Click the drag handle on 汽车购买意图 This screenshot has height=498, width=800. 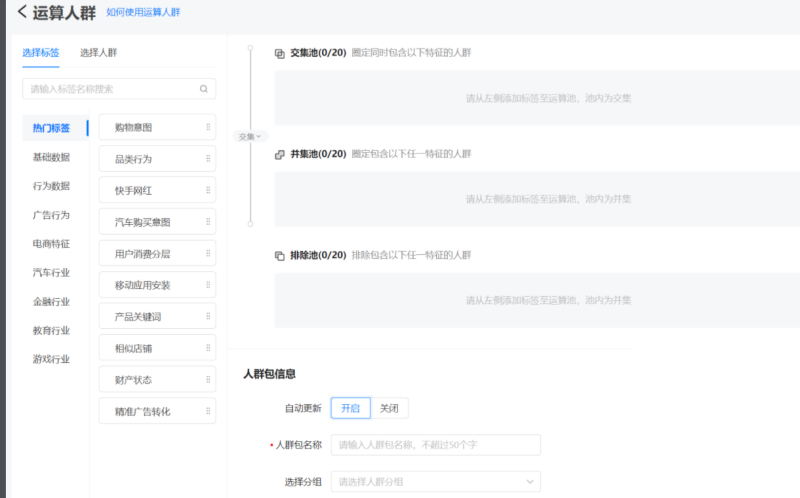pos(208,222)
